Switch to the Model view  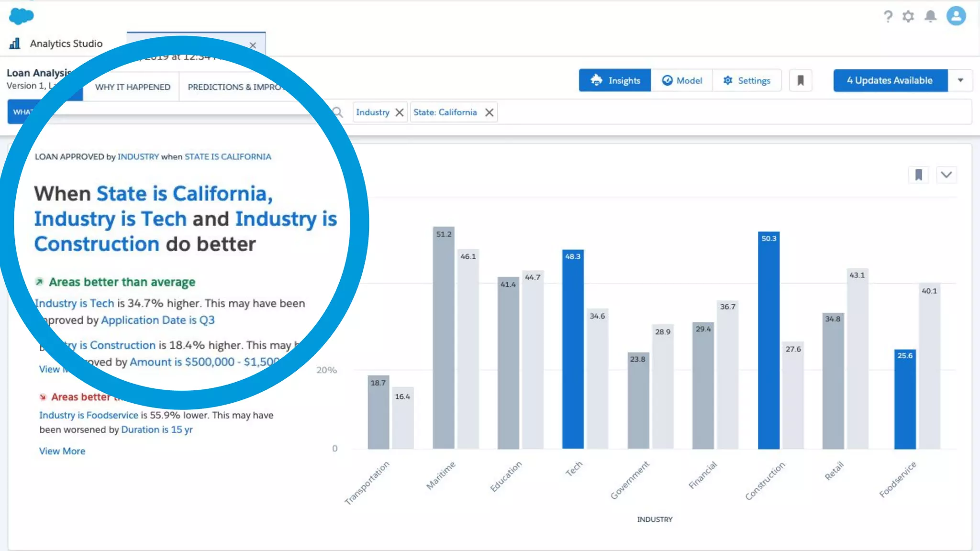(x=682, y=80)
